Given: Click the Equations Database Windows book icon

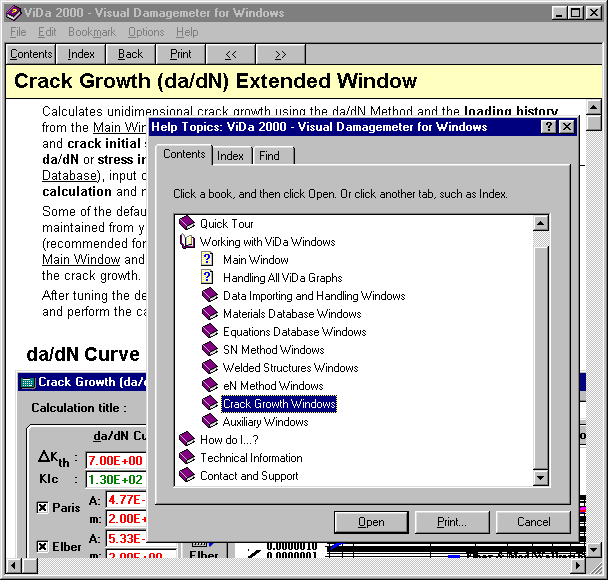Looking at the screenshot, I should coord(210,331).
